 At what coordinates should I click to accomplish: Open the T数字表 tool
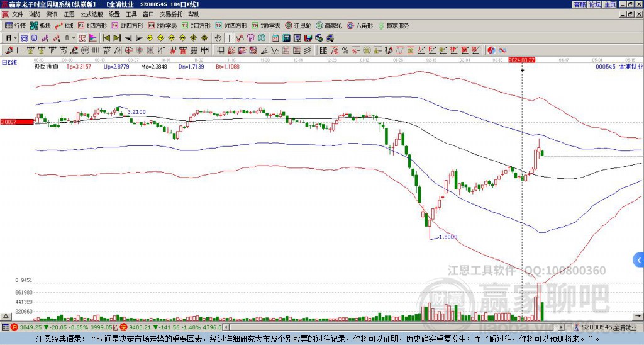coord(266,25)
